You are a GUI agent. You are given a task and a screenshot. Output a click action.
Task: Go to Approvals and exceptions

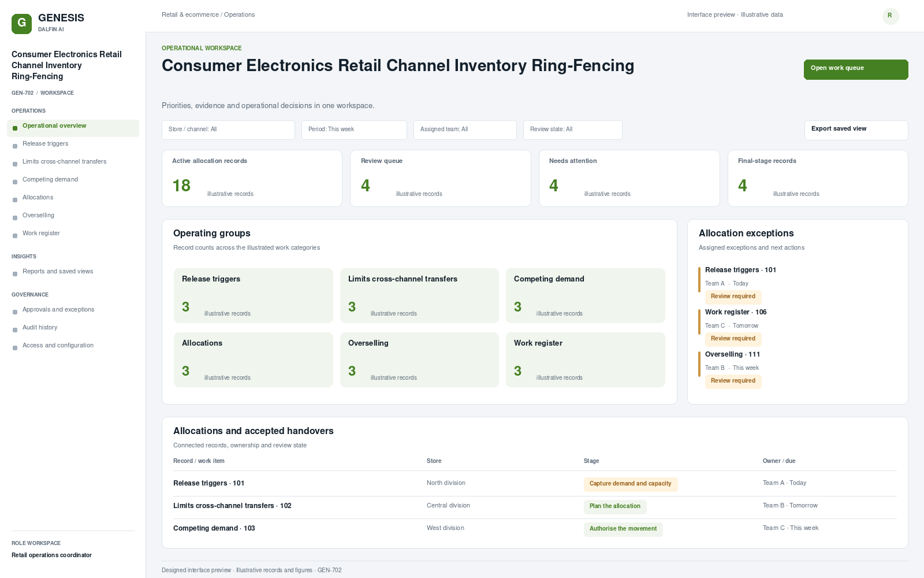pyautogui.click(x=73, y=310)
